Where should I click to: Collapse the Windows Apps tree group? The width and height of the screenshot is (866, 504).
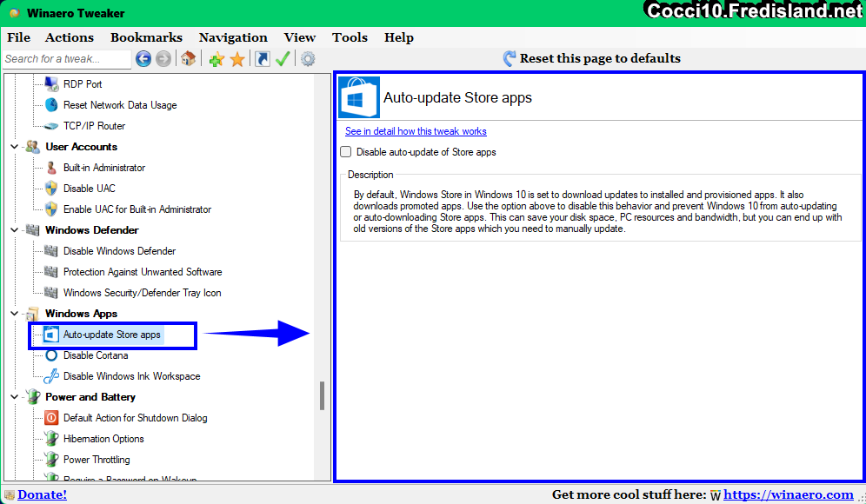[15, 314]
